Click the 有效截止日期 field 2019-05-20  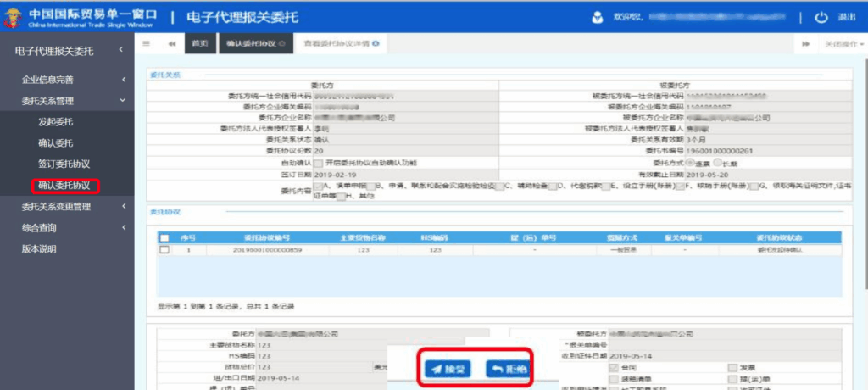coord(768,175)
